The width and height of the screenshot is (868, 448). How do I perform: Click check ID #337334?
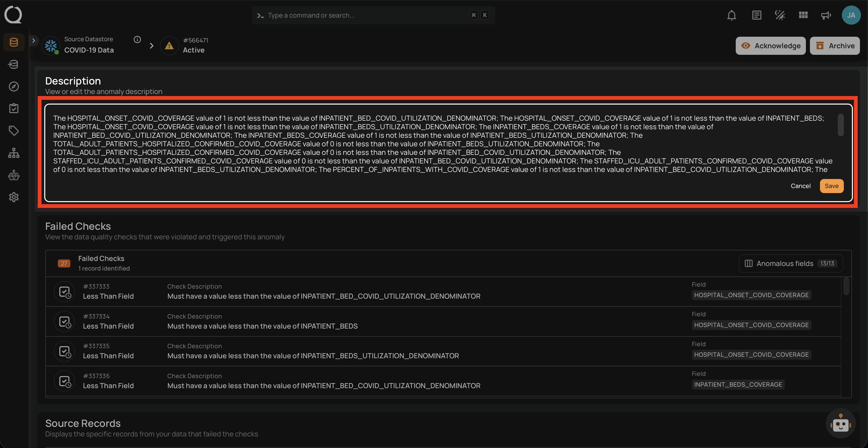coord(96,317)
